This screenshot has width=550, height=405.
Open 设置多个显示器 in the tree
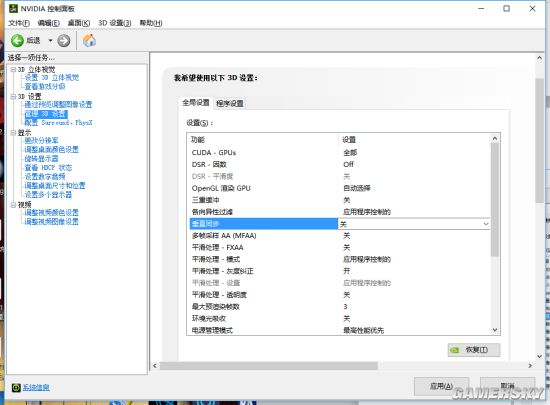(x=48, y=195)
